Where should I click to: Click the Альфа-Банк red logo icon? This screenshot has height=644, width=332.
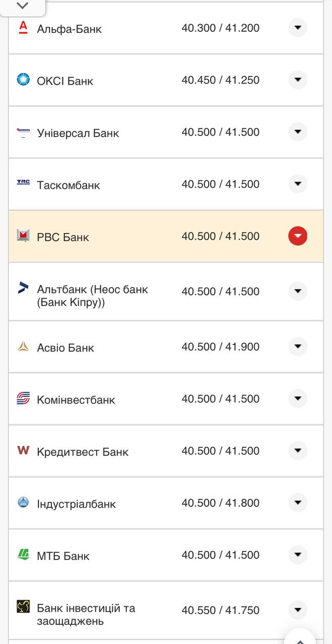22,27
